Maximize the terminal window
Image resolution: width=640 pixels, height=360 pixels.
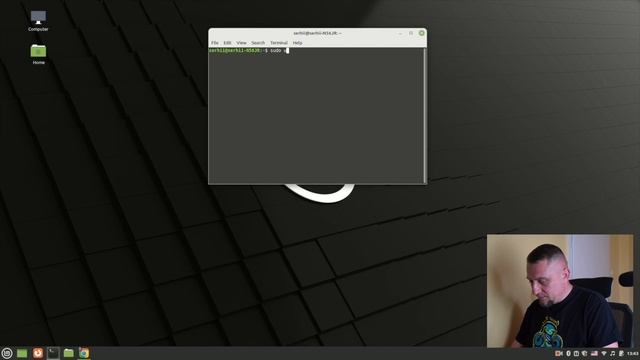(x=411, y=33)
